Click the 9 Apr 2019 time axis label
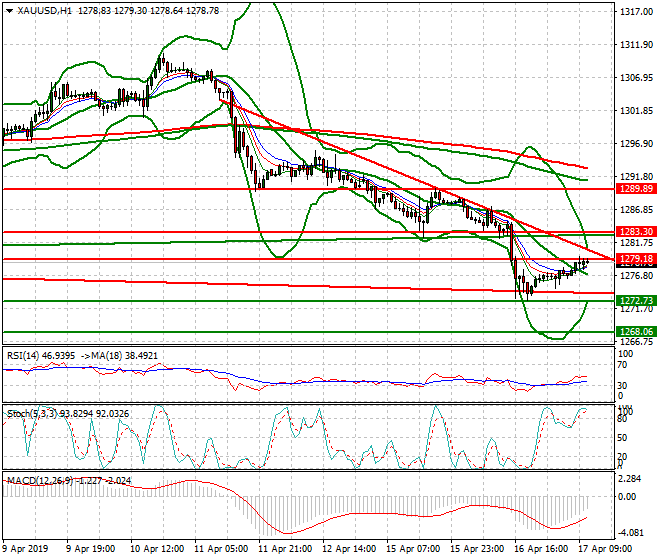The height and width of the screenshot is (560, 660). pos(26,549)
